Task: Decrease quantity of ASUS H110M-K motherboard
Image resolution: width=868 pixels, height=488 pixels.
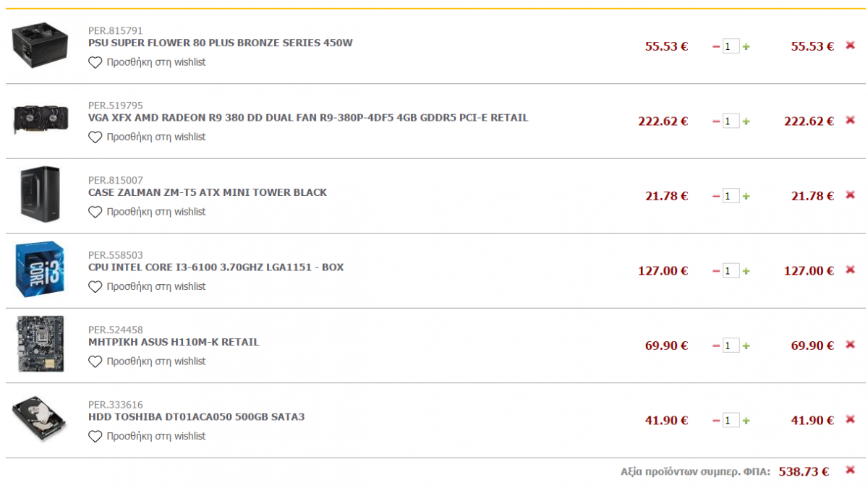Action: click(716, 346)
